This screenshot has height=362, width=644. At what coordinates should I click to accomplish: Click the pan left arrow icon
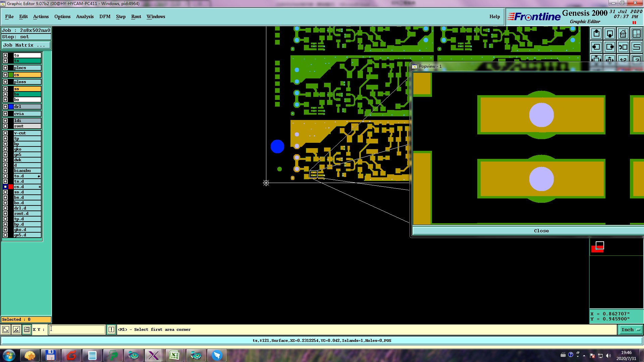596,47
